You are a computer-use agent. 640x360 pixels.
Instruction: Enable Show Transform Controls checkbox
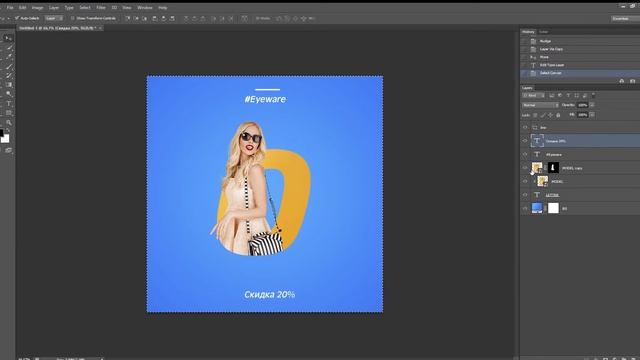pyautogui.click(x=73, y=18)
